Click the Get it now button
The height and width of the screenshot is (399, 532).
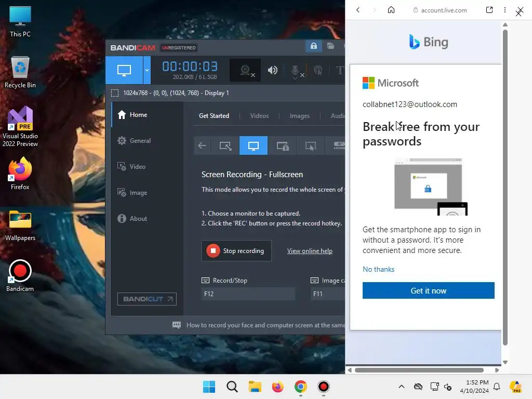click(x=428, y=290)
